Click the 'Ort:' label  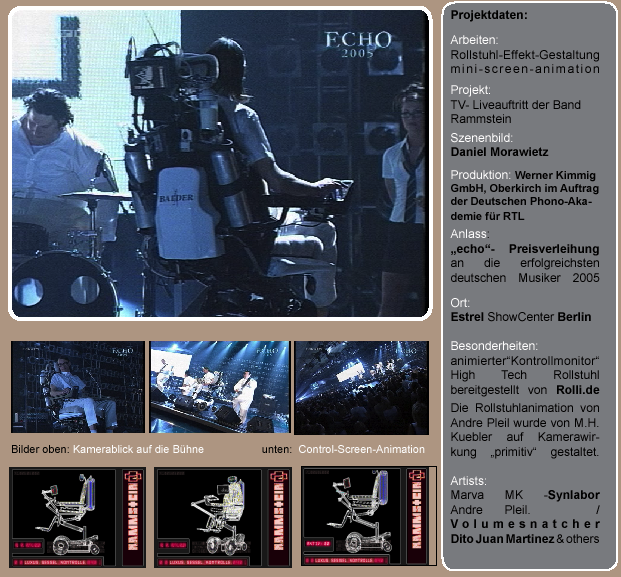[460, 303]
